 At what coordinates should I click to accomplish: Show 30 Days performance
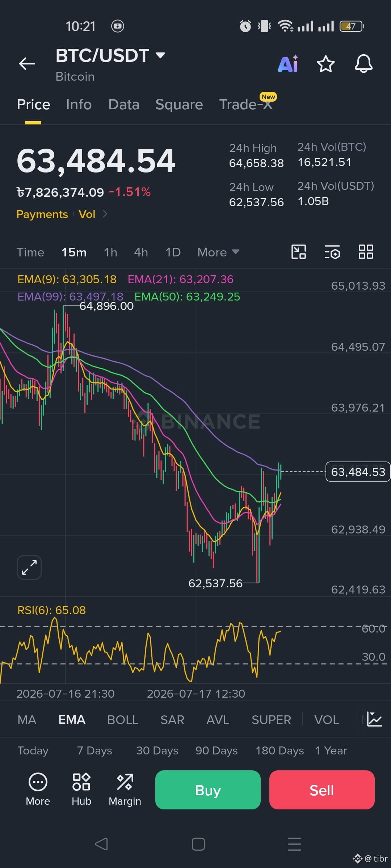pyautogui.click(x=157, y=750)
